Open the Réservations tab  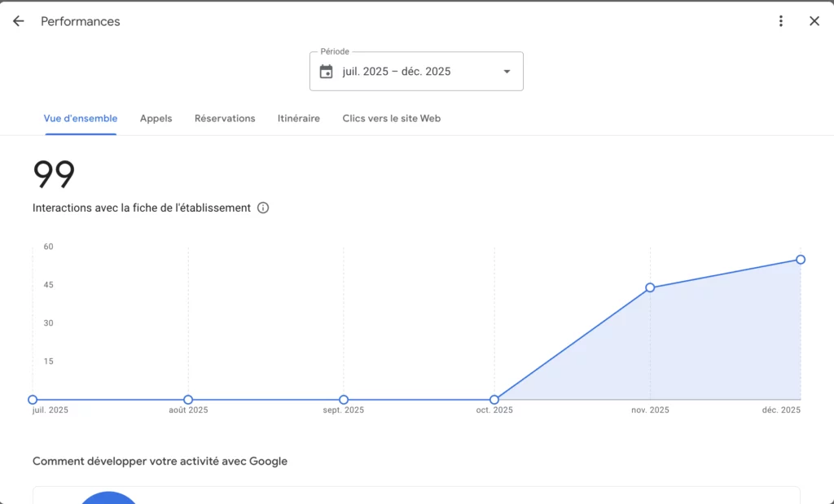point(225,118)
